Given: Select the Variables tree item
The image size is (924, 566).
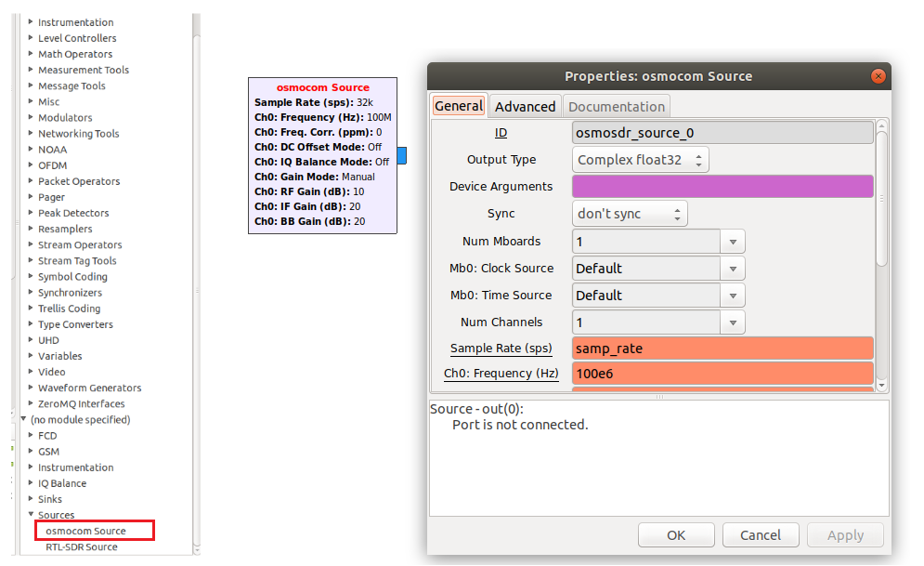Looking at the screenshot, I should point(60,356).
